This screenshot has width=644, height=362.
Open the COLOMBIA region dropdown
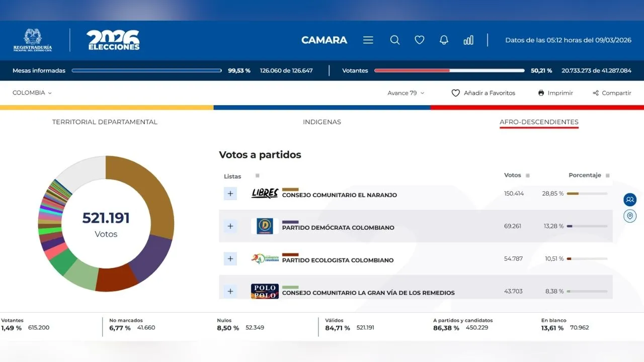pyautogui.click(x=32, y=93)
